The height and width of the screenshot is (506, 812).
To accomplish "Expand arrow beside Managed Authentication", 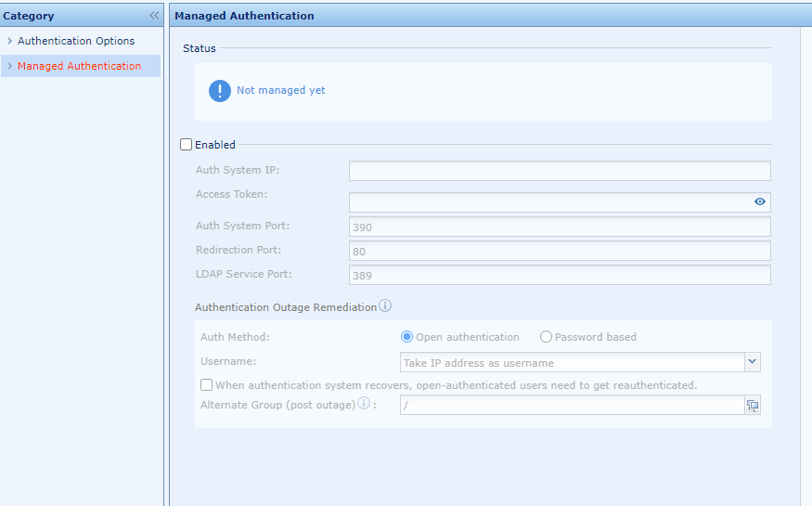I will tap(10, 66).
